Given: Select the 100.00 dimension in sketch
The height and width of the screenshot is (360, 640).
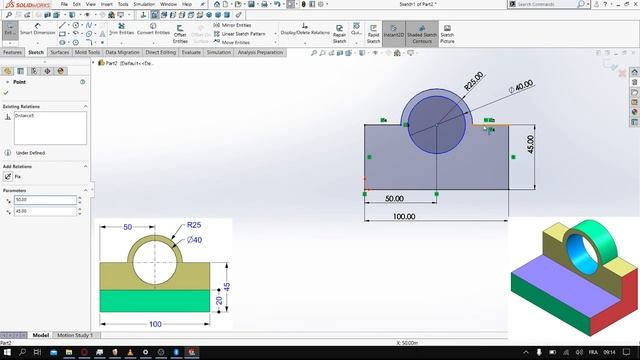Looking at the screenshot, I should click(404, 216).
